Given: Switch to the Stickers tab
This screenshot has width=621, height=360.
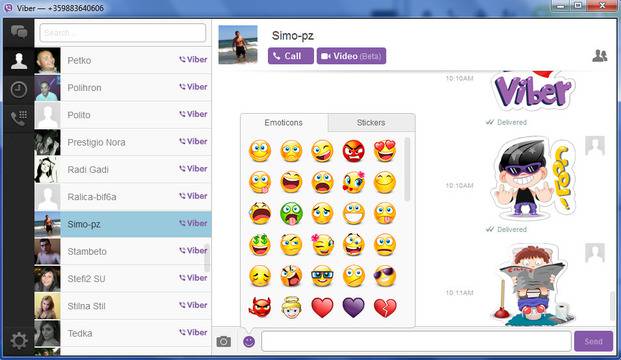Looking at the screenshot, I should [371, 123].
